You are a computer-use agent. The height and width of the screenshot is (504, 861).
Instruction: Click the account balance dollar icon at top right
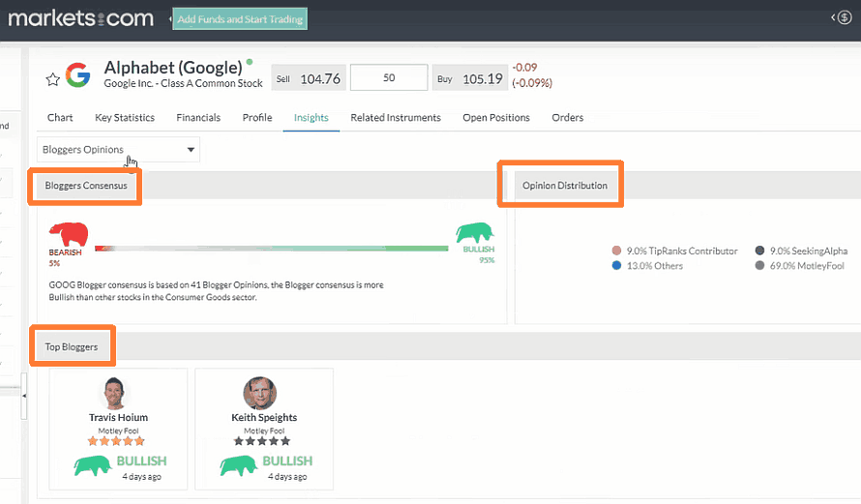coord(843,17)
